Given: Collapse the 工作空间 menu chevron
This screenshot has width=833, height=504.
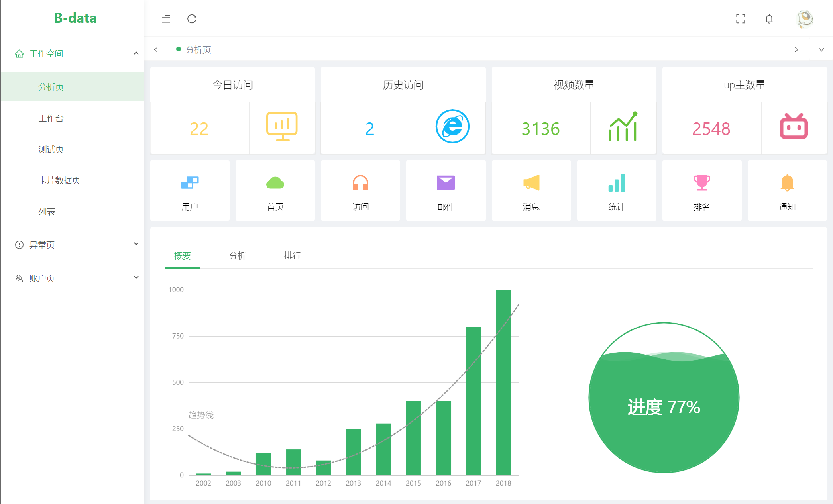Looking at the screenshot, I should 136,53.
